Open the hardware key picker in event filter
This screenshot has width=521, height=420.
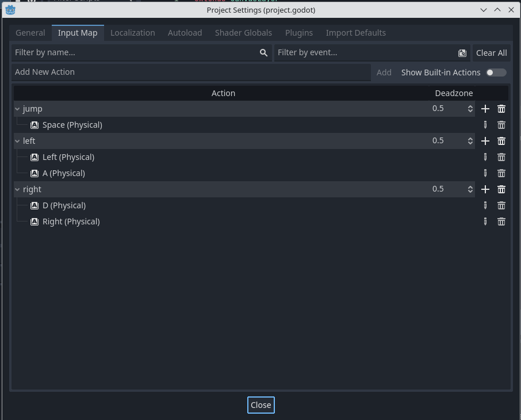pyautogui.click(x=462, y=52)
